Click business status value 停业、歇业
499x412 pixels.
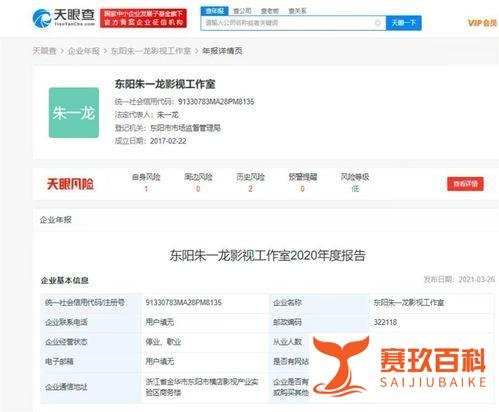point(164,342)
